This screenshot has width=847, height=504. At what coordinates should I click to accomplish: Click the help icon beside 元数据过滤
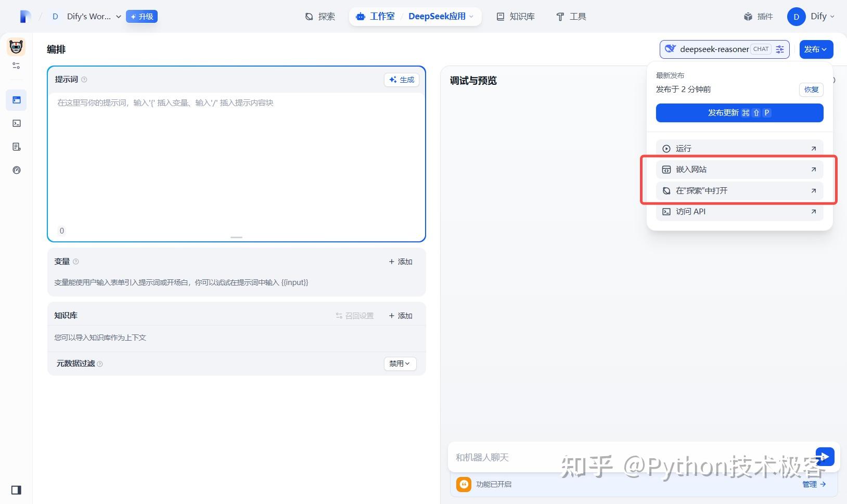point(100,364)
